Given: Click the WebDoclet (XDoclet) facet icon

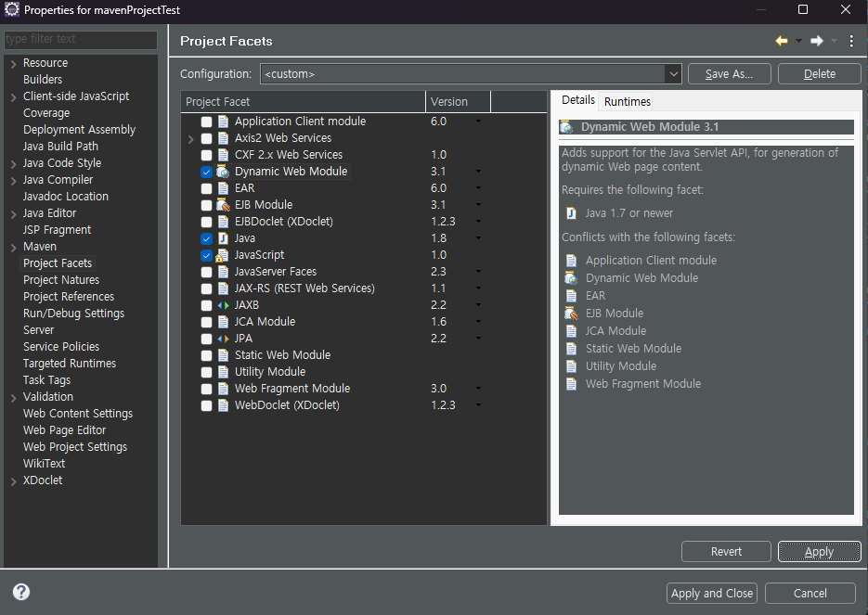Looking at the screenshot, I should pos(223,405).
